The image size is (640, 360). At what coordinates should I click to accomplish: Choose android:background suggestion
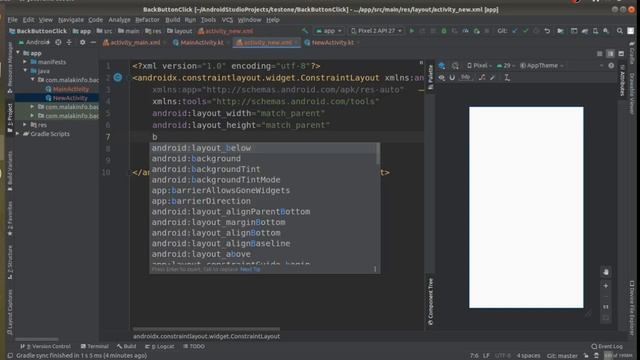click(263, 159)
